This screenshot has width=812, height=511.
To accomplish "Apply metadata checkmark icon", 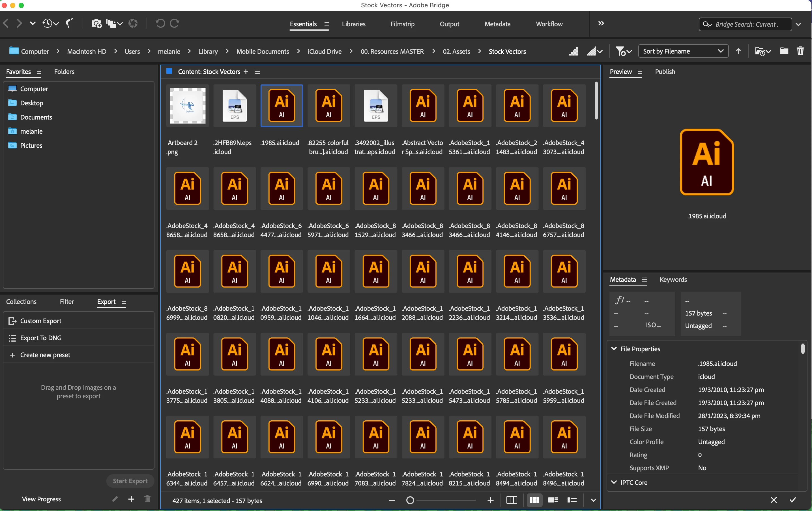I will tap(792, 500).
